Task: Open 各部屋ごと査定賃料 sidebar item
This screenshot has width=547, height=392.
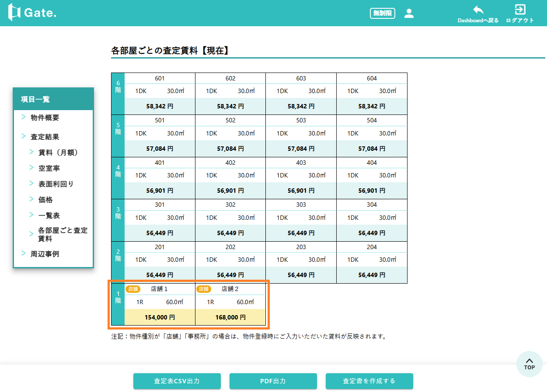Action: [x=63, y=234]
